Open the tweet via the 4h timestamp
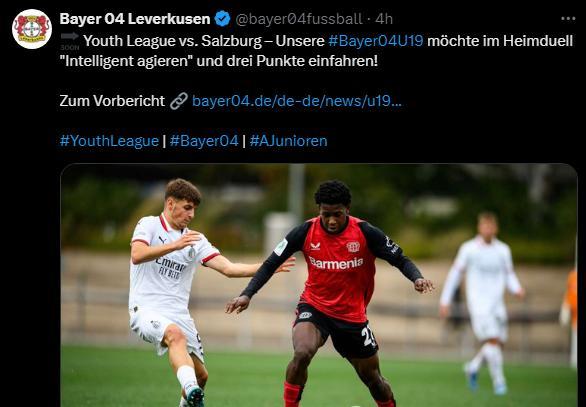This screenshot has height=407, width=586. coord(384,19)
